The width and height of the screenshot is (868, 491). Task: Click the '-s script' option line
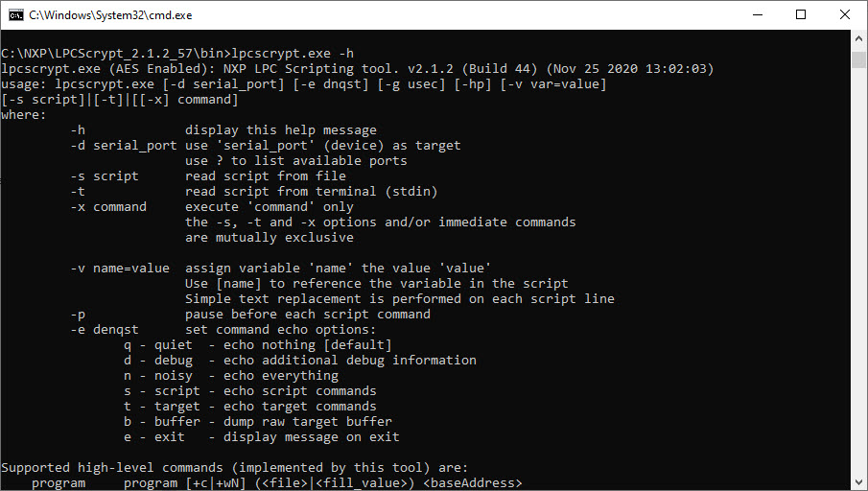pos(105,176)
